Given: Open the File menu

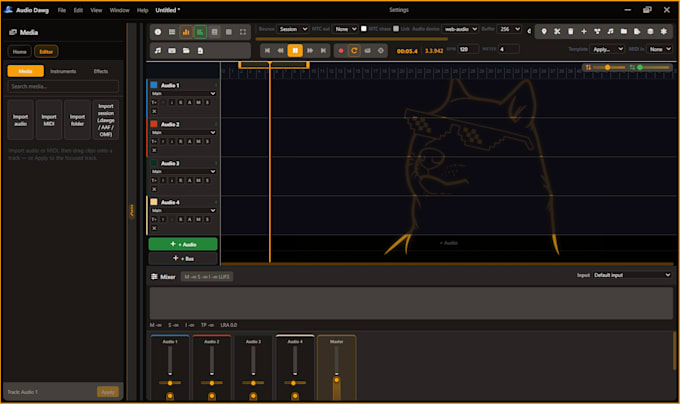Looking at the screenshot, I should (62, 10).
